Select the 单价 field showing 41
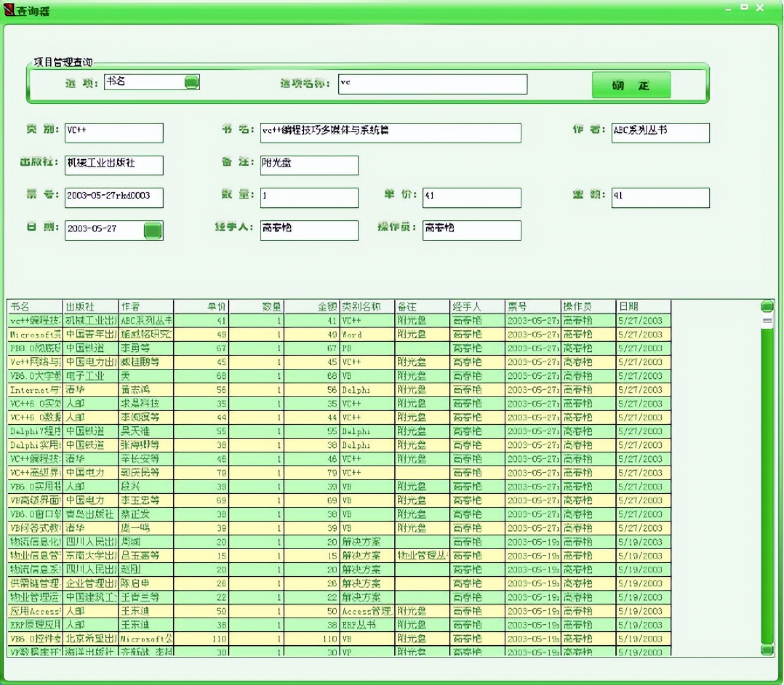Screen dimensions: 784x685 pos(472,197)
